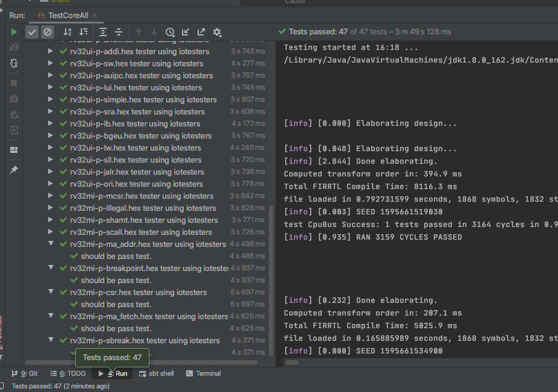Screen dimensions: 558x392
Task: Close the TestCoreAll run tab
Action: tap(94, 16)
